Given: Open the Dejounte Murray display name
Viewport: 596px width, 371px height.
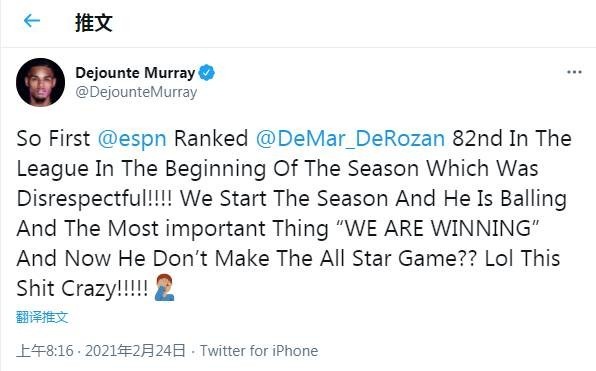Looking at the screenshot, I should (x=135, y=73).
